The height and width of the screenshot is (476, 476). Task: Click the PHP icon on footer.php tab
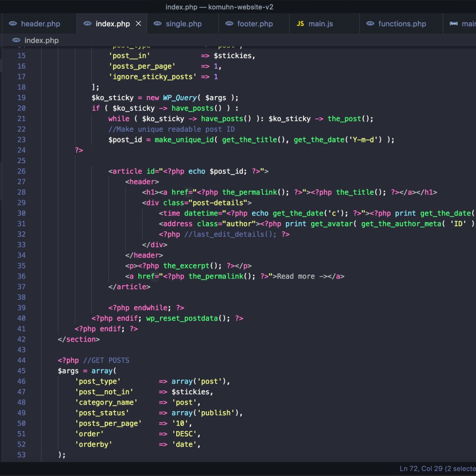pyautogui.click(x=229, y=23)
